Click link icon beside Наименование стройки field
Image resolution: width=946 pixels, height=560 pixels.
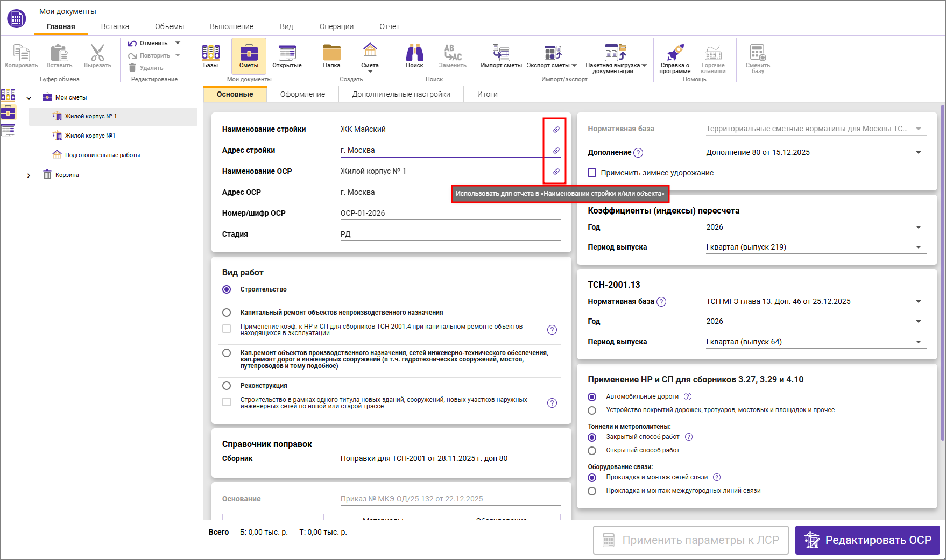[556, 130]
